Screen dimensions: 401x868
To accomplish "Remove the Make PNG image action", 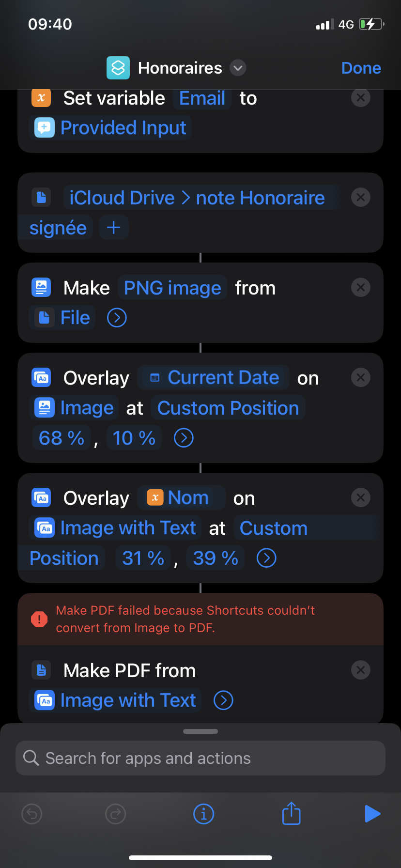I will coord(361,287).
